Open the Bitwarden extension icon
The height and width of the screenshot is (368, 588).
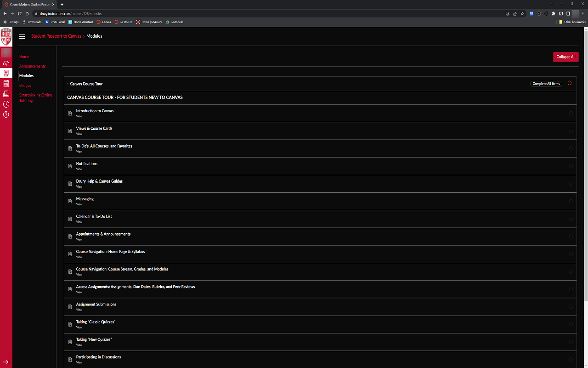point(531,14)
